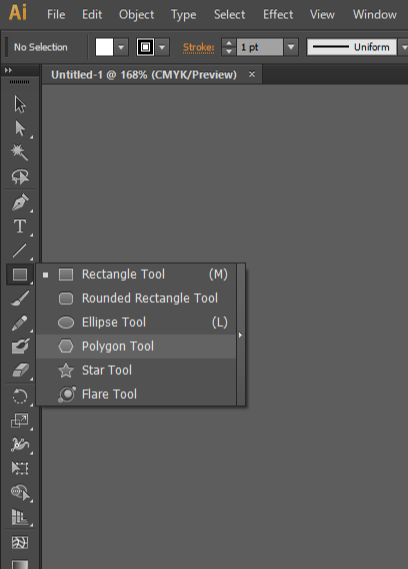408x569 pixels.
Task: Select the Gradient tool at toolbar bottom
Action: [x=20, y=564]
